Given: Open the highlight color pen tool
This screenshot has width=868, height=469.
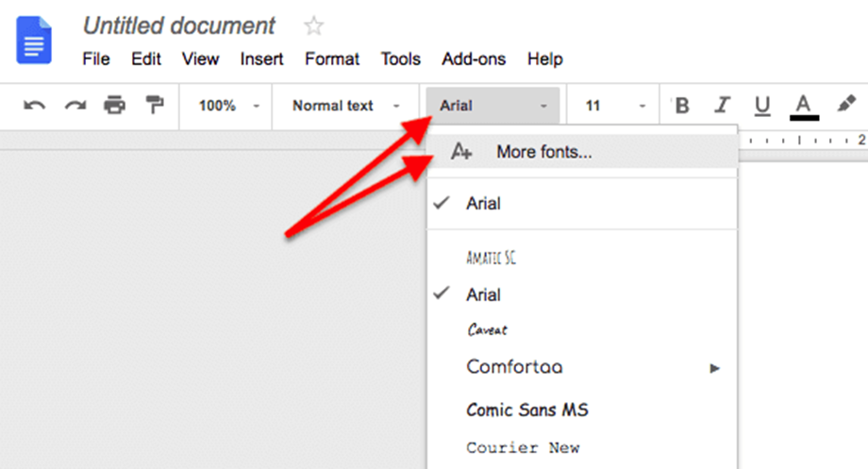Looking at the screenshot, I should point(846,104).
